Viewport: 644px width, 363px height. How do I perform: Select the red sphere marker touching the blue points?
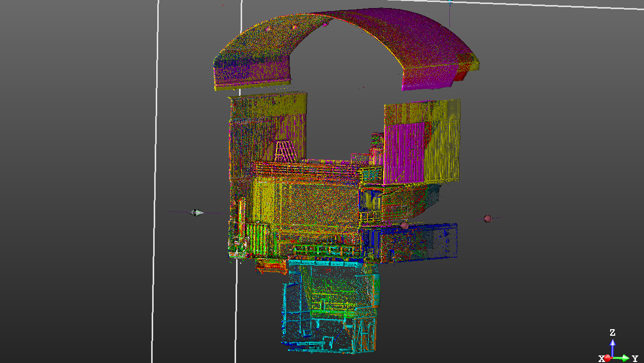[x=404, y=226]
